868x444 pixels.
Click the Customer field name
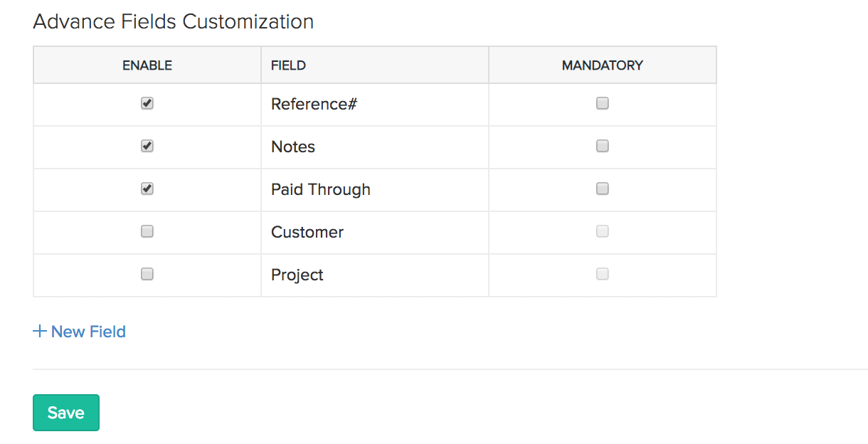[x=307, y=232]
